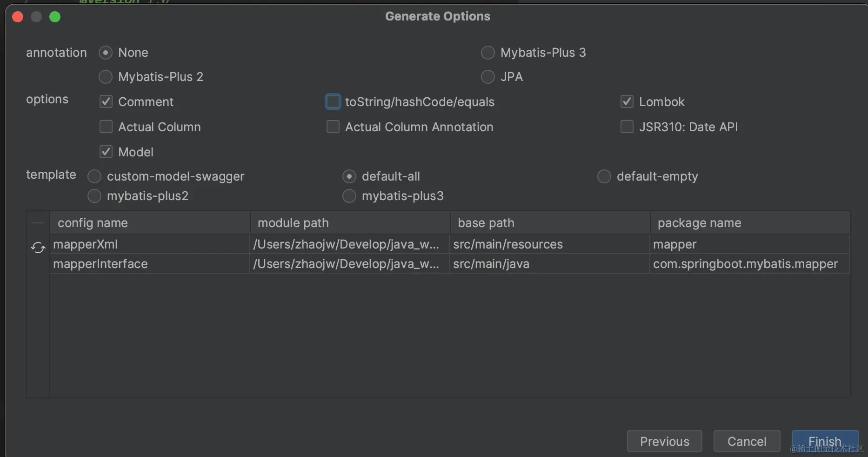Enable the Actual Column checkbox
The height and width of the screenshot is (457, 868).
click(x=106, y=127)
